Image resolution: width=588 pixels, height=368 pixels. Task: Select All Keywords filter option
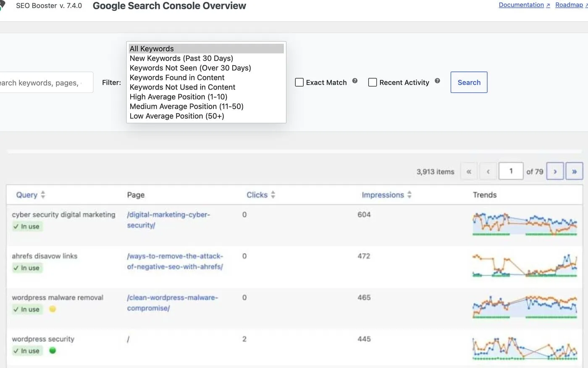206,49
